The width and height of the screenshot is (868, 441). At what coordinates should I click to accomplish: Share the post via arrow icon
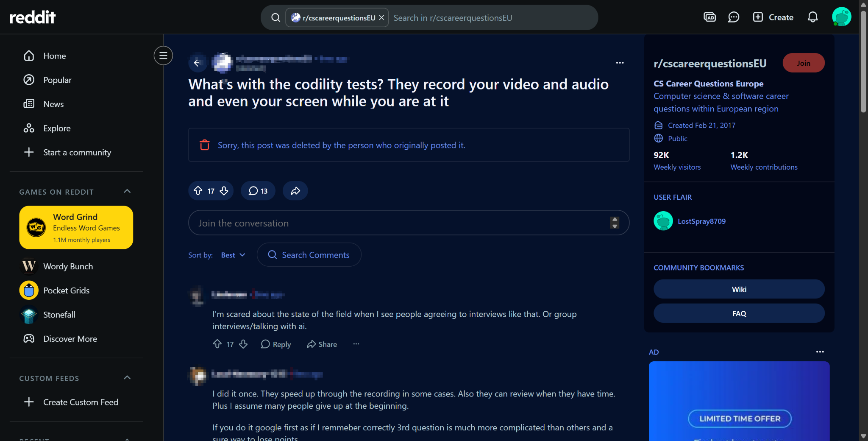tap(295, 191)
